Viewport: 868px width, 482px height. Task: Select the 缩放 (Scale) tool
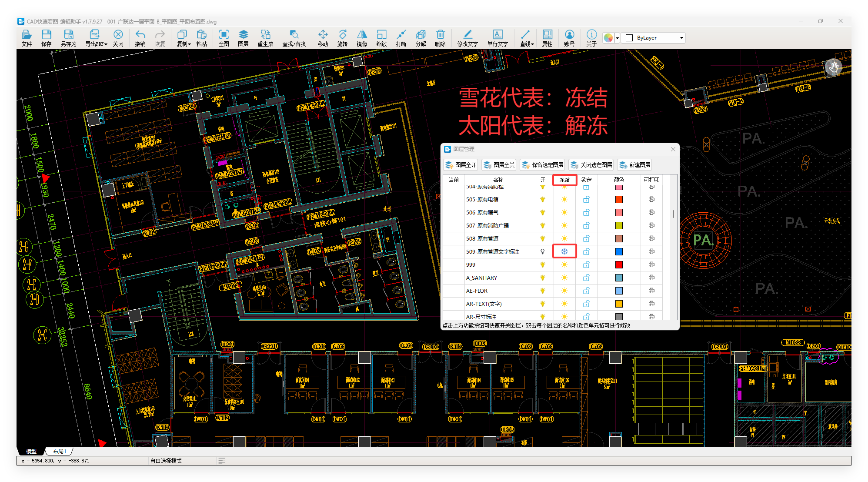(381, 38)
